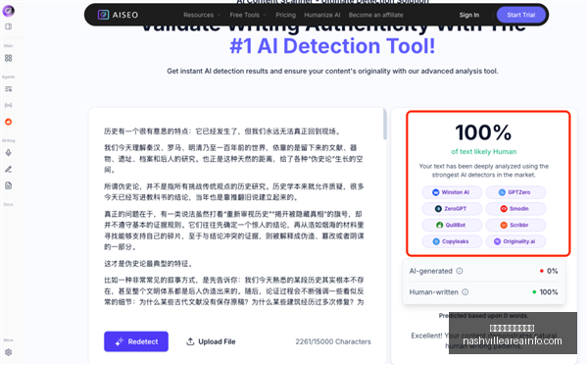Select the list search agent icon

[8, 89]
